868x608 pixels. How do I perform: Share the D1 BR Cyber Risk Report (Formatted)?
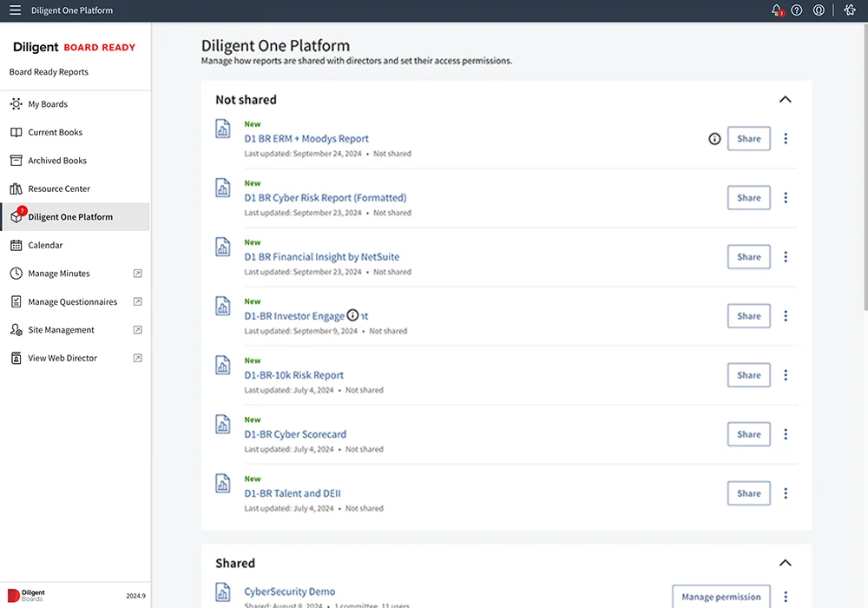748,197
